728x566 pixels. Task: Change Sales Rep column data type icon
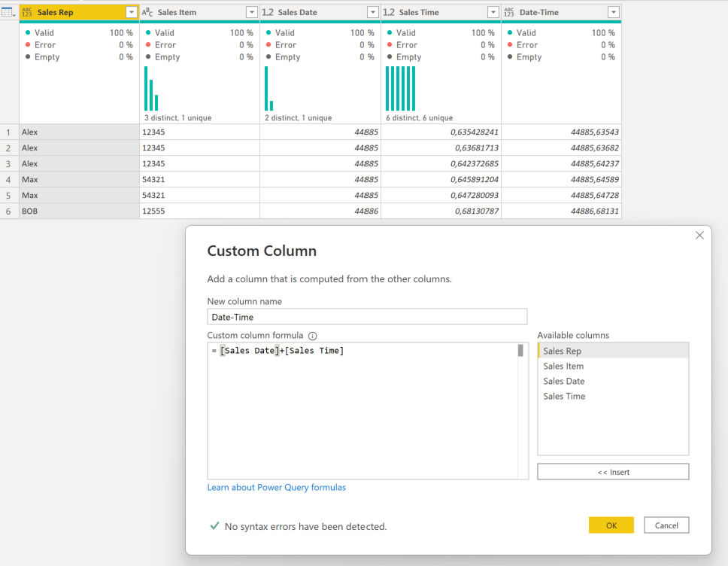click(x=27, y=13)
